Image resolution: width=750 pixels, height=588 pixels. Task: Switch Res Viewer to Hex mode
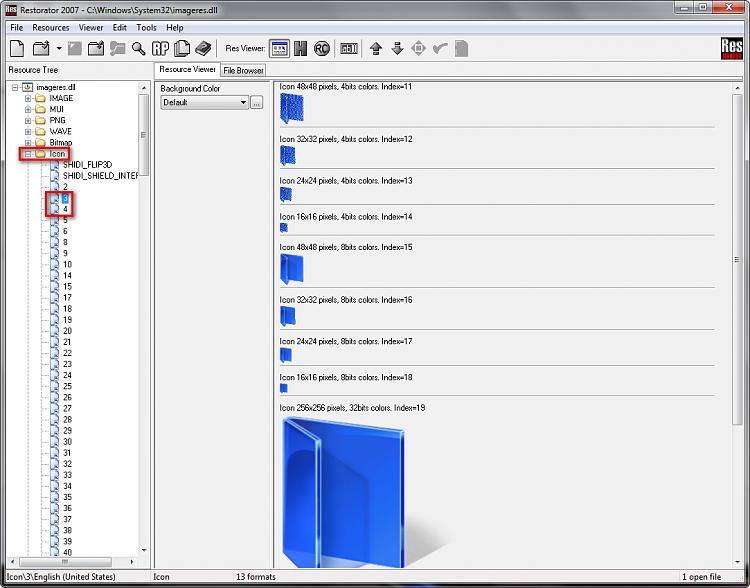click(300, 48)
